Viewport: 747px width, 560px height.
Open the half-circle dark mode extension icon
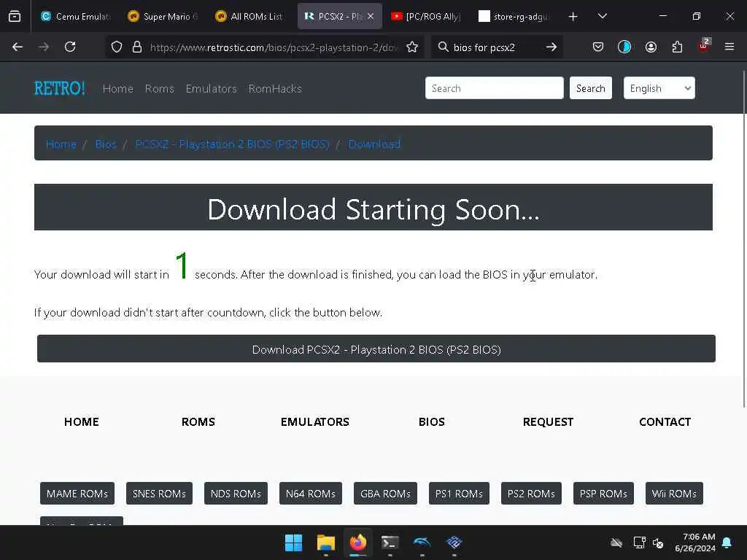click(x=624, y=47)
